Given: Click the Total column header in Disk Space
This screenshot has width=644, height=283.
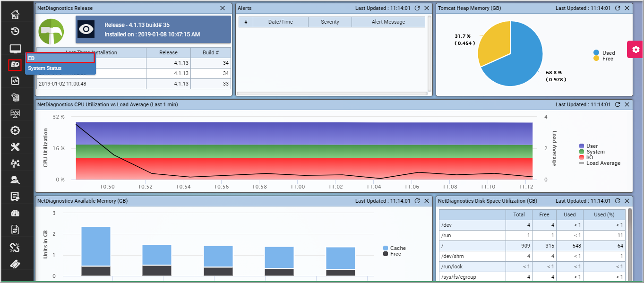Looking at the screenshot, I should point(519,214).
